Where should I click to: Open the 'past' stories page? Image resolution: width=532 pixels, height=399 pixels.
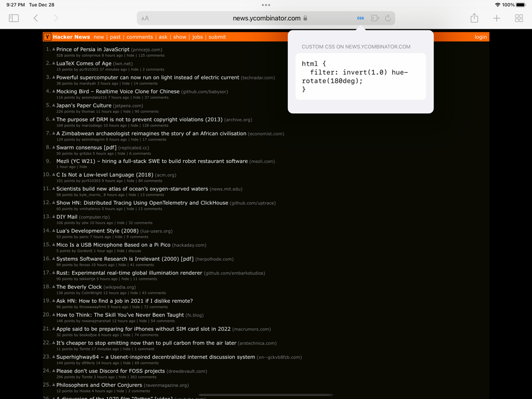(x=115, y=37)
